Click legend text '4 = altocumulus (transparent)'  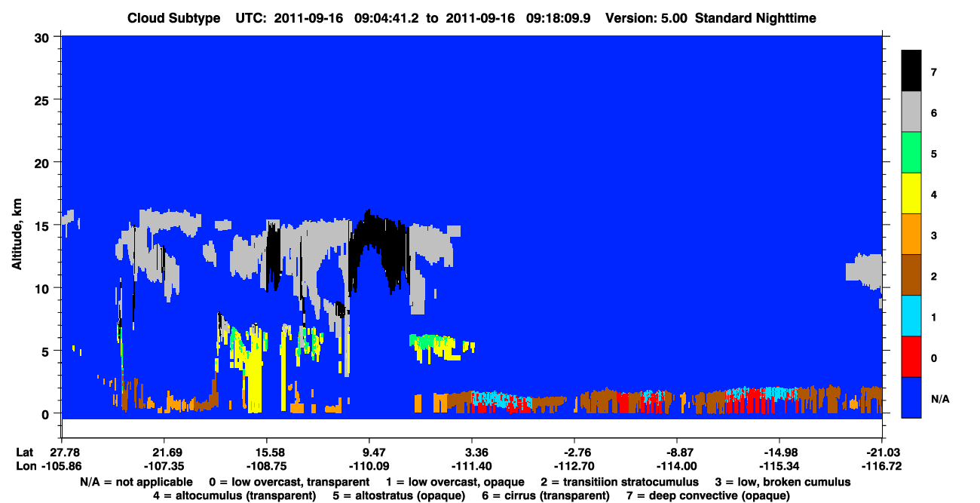pos(234,496)
